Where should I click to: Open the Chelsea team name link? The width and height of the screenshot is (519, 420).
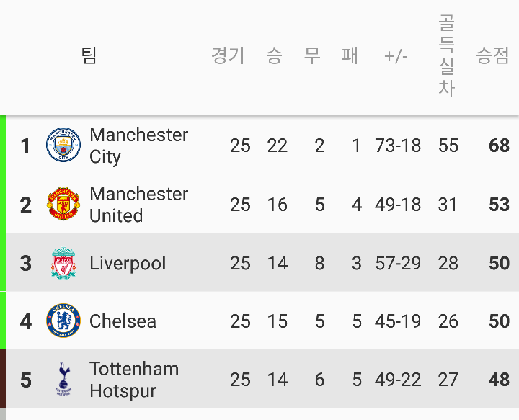pos(123,321)
